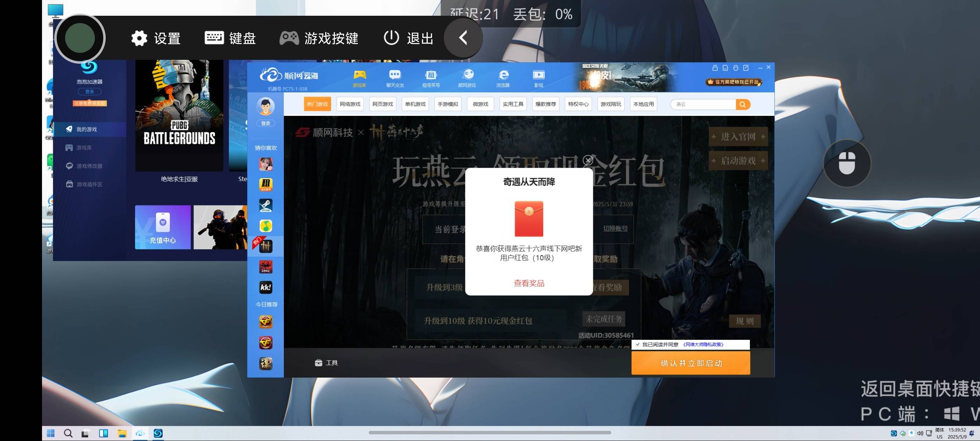This screenshot has height=441, width=980.
Task: Open 设置 from the overlay bar
Action: pos(156,38)
